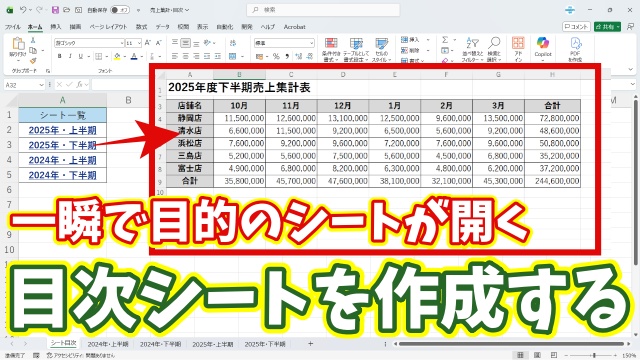Viewport: 640px width, 360px height.
Task: Open the ファイル (File) tab
Action: pos(13,27)
